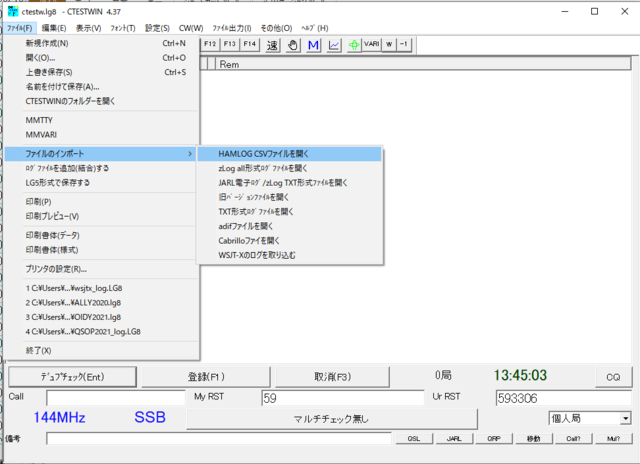This screenshot has height=464, width=640.
Task: Click the QRP button
Action: click(494, 439)
